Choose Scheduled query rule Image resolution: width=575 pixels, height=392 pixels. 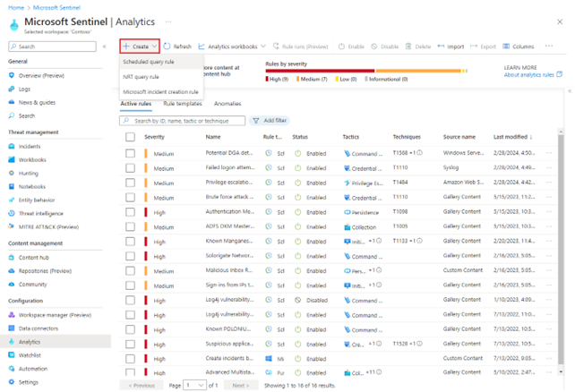point(162,62)
